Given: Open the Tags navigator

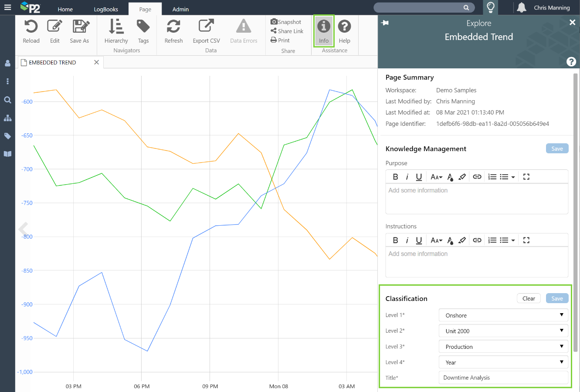Looking at the screenshot, I should (143, 27).
